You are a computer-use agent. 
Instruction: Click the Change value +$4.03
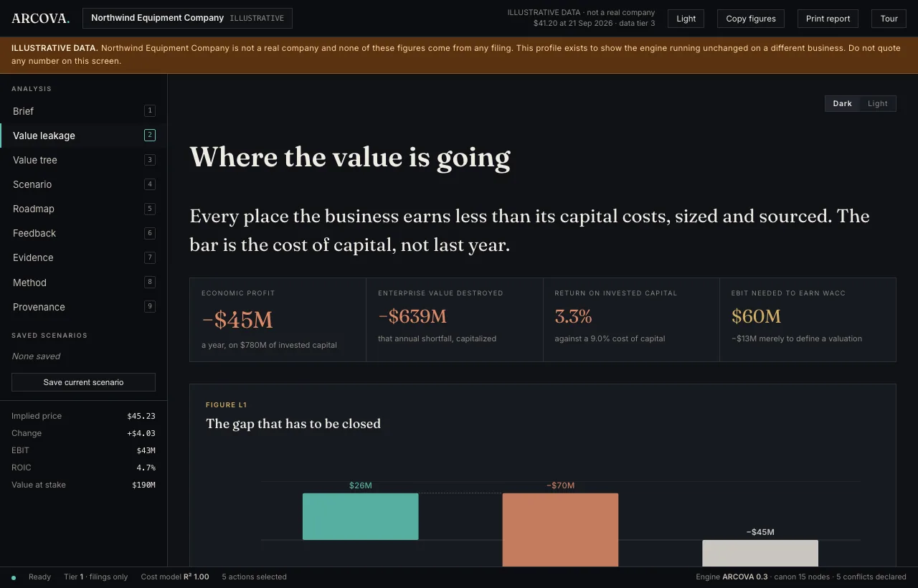(x=141, y=433)
